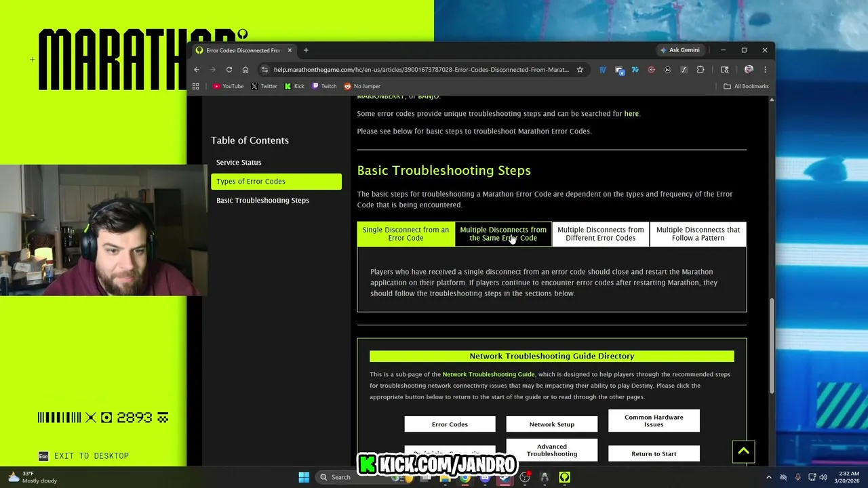Select Multiple Disconnects from Different Error Codes tab
Image resolution: width=868 pixels, height=488 pixels.
pos(601,234)
